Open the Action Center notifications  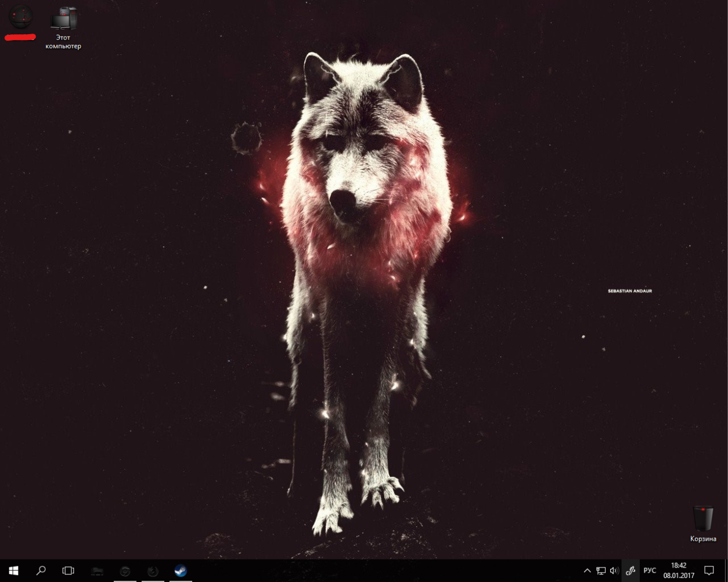709,571
